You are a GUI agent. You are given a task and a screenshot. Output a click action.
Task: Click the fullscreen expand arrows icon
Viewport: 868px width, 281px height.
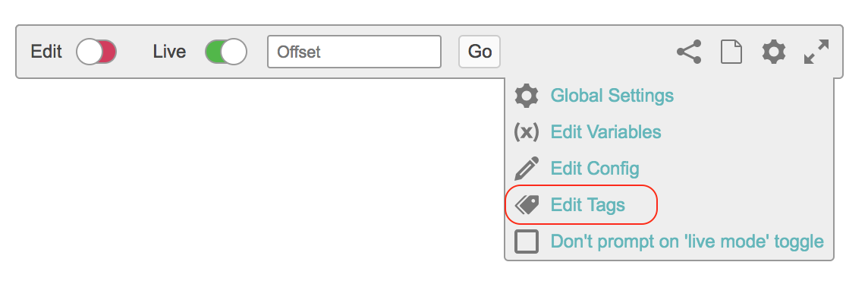816,52
